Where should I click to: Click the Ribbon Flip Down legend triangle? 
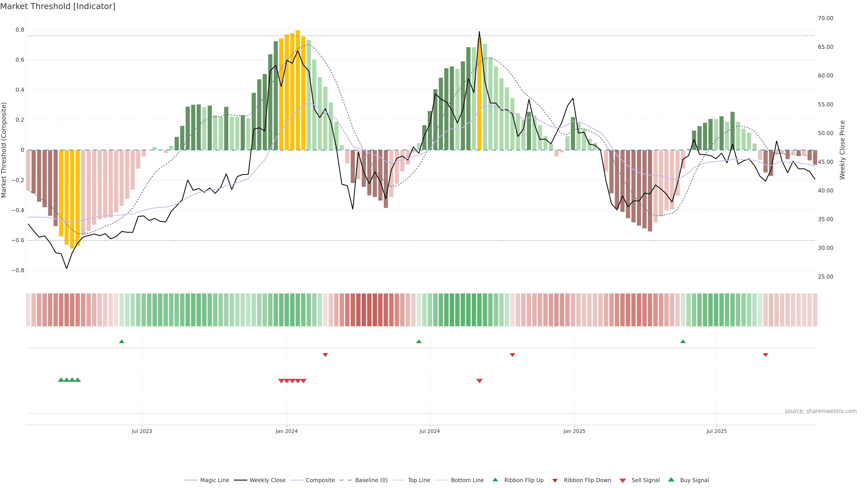pyautogui.click(x=555, y=480)
